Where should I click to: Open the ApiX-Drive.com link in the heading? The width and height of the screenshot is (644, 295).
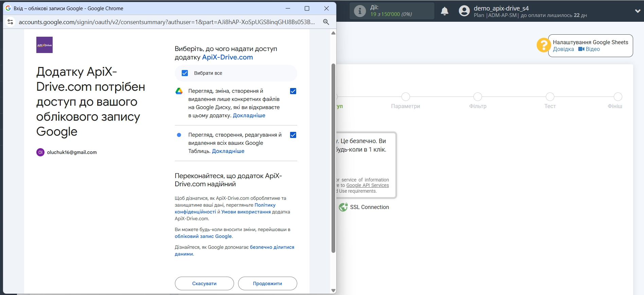tap(228, 57)
